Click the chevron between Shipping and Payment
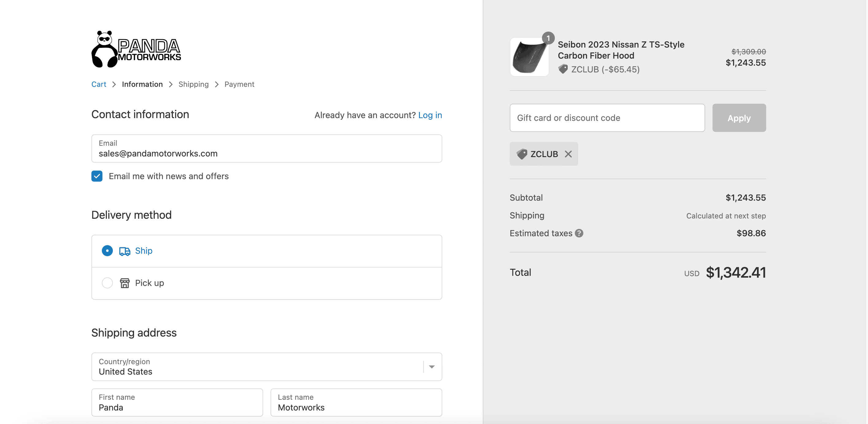The width and height of the screenshot is (868, 424). 217,84
